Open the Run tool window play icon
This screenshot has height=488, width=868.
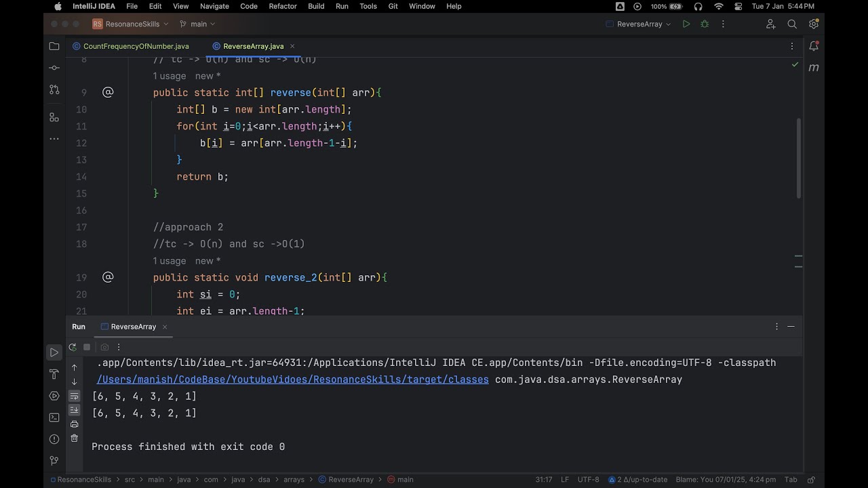(x=54, y=352)
